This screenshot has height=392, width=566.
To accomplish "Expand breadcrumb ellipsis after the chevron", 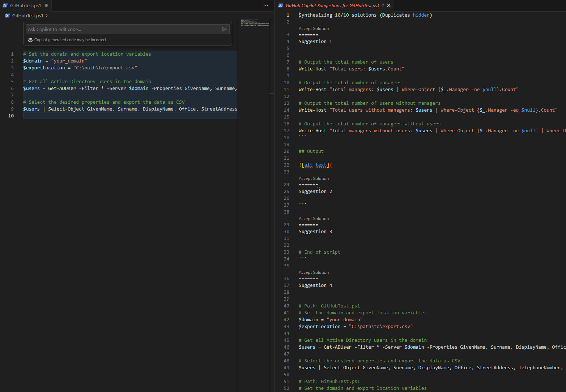I will click(x=51, y=16).
